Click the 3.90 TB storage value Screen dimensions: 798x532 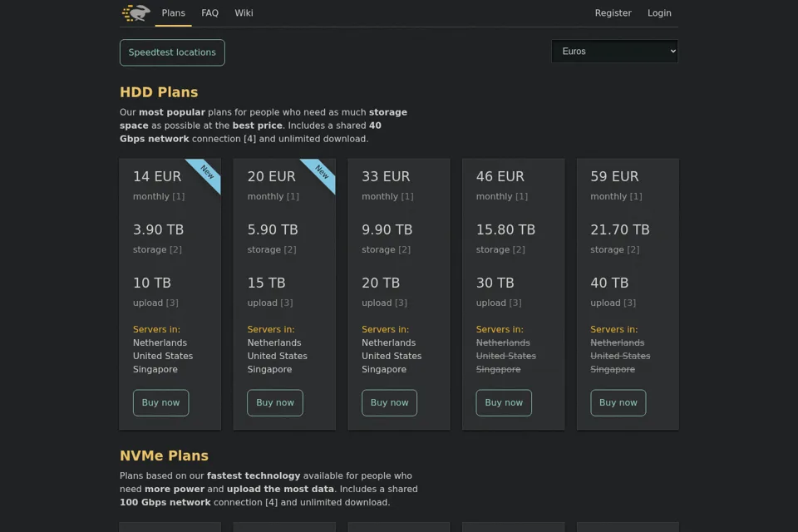[x=158, y=229]
